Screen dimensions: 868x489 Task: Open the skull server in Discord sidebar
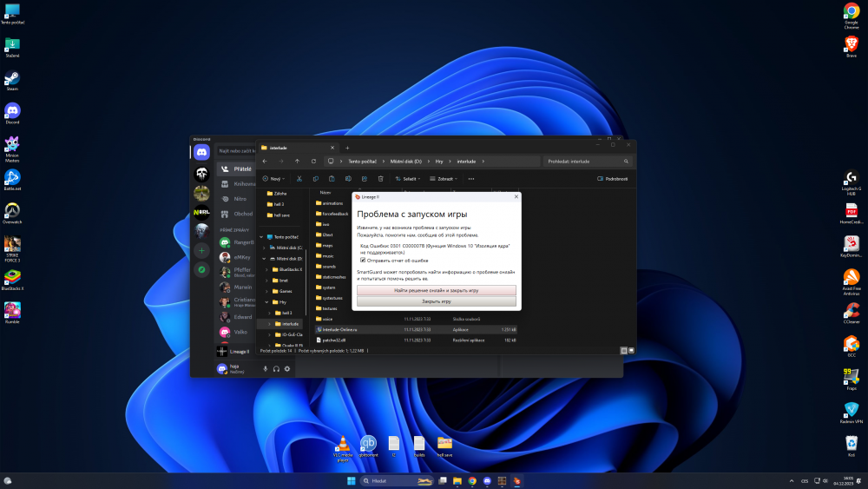tap(201, 174)
